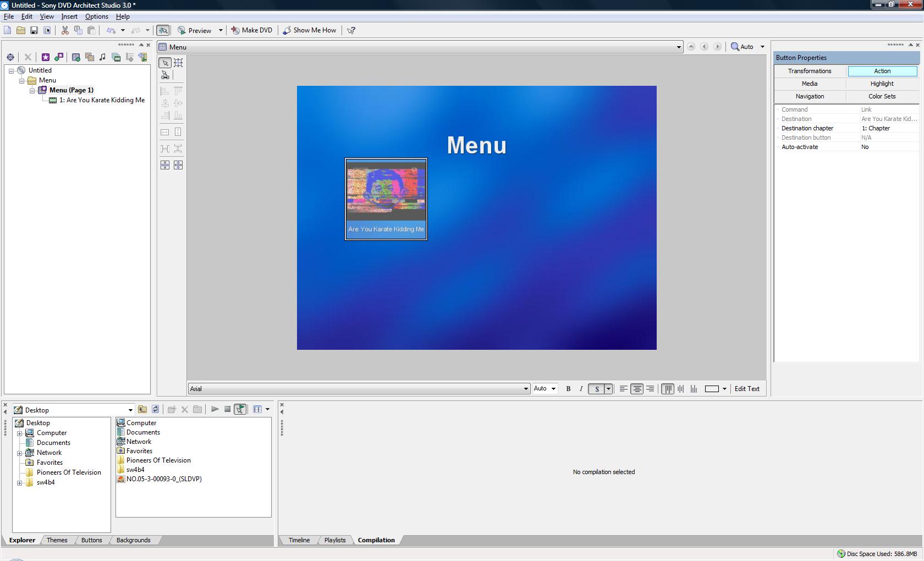This screenshot has width=924, height=561.
Task: Click Edit Text button
Action: click(747, 389)
